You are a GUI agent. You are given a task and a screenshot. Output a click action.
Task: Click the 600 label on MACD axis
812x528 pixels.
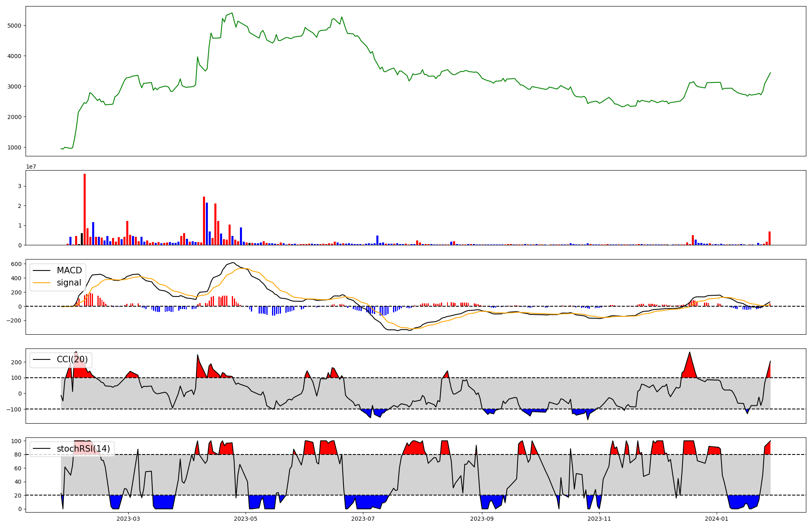click(x=17, y=264)
